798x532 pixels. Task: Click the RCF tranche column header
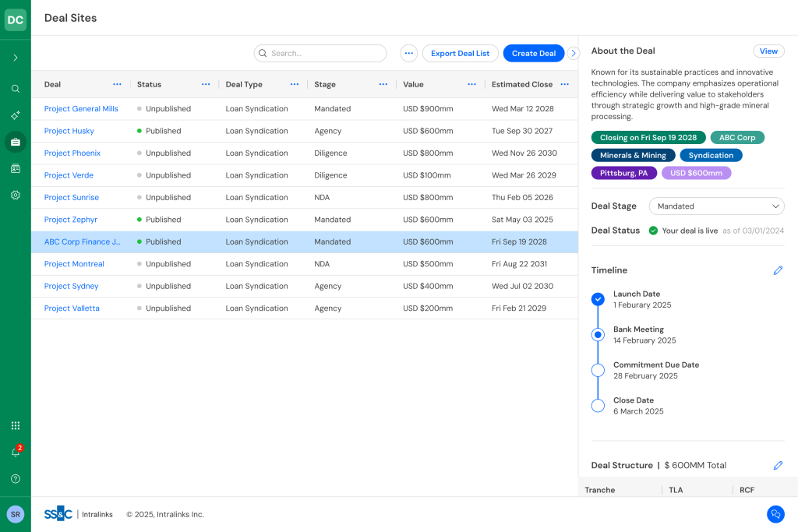point(747,490)
